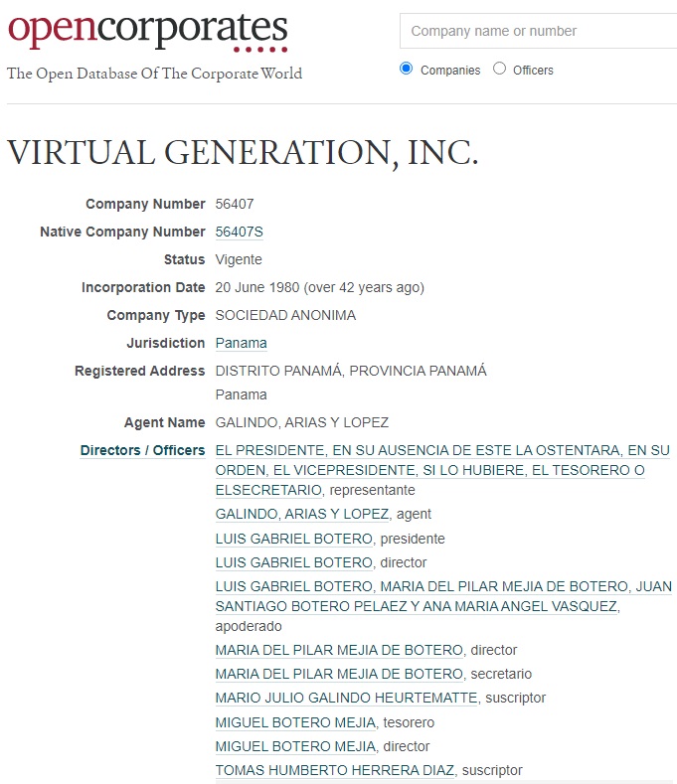Open GALINDO, ARIAS Y LOPEZ agent link

tap(302, 514)
